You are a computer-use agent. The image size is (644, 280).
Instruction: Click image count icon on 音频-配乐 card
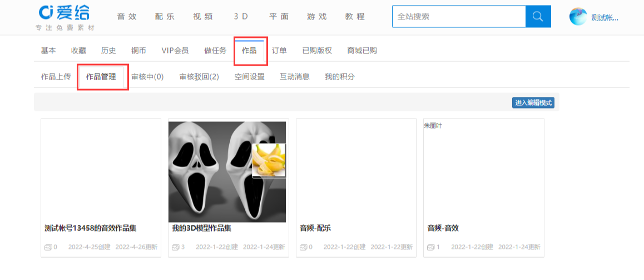click(x=303, y=247)
